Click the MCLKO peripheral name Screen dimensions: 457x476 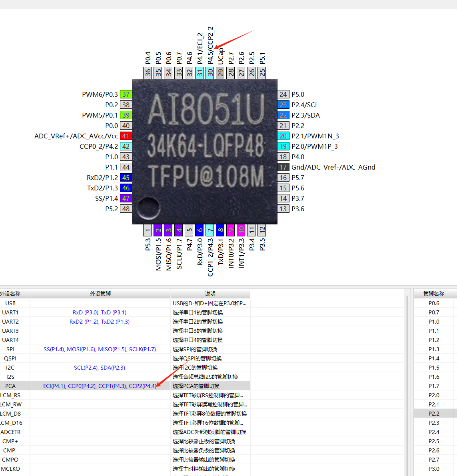[x=10, y=469]
